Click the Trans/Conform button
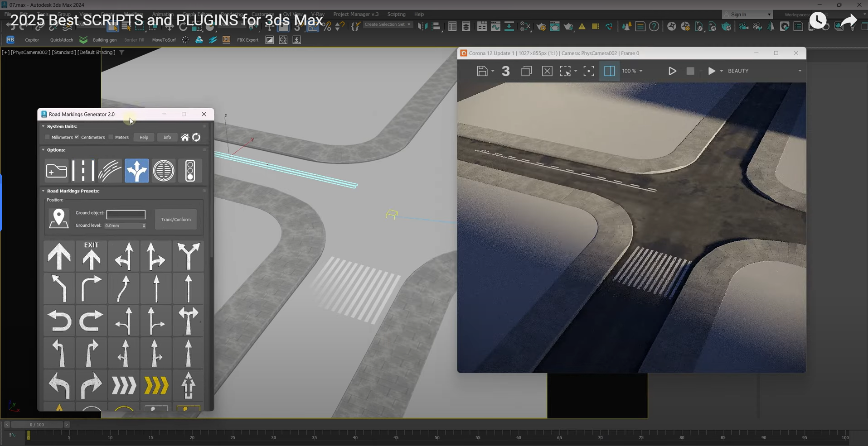868x446 pixels. click(x=176, y=220)
